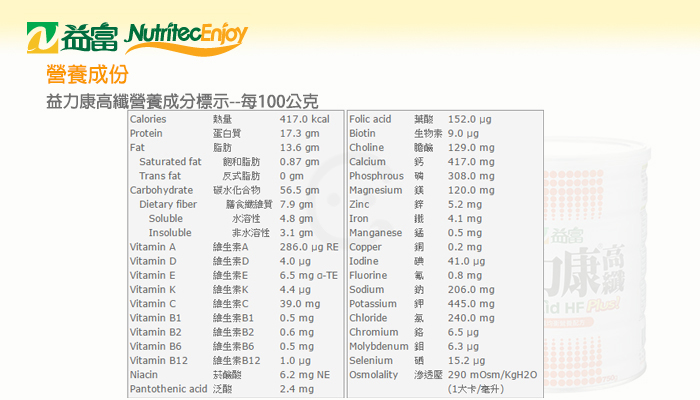The width and height of the screenshot is (700, 400).
Task: Click the Niacin label
Action: [144, 375]
